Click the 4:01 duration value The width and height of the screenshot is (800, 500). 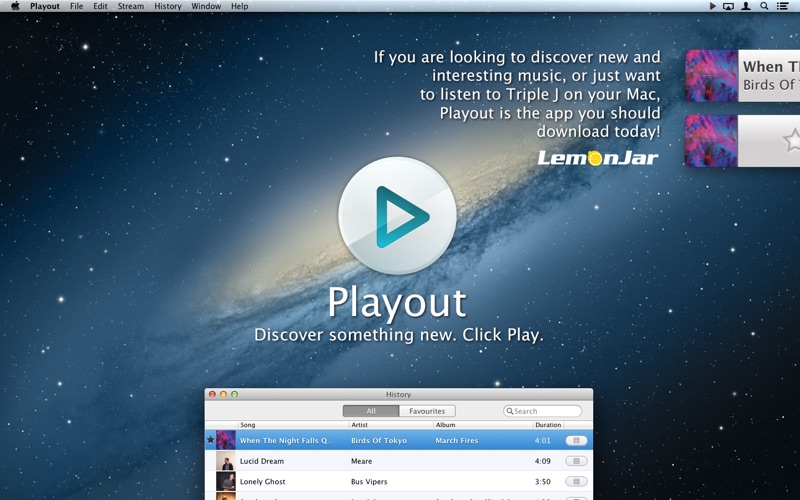coord(542,440)
